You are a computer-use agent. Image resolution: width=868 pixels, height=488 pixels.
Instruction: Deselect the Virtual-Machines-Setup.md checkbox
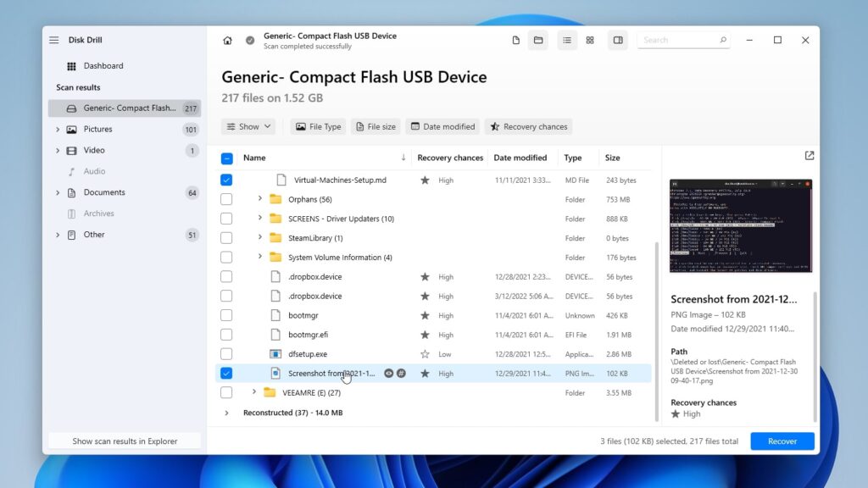[225, 180]
